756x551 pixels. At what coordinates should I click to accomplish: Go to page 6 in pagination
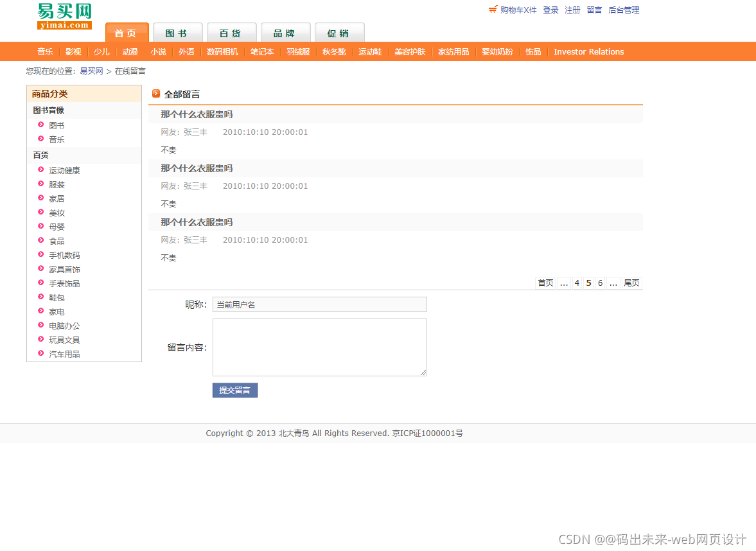601,283
